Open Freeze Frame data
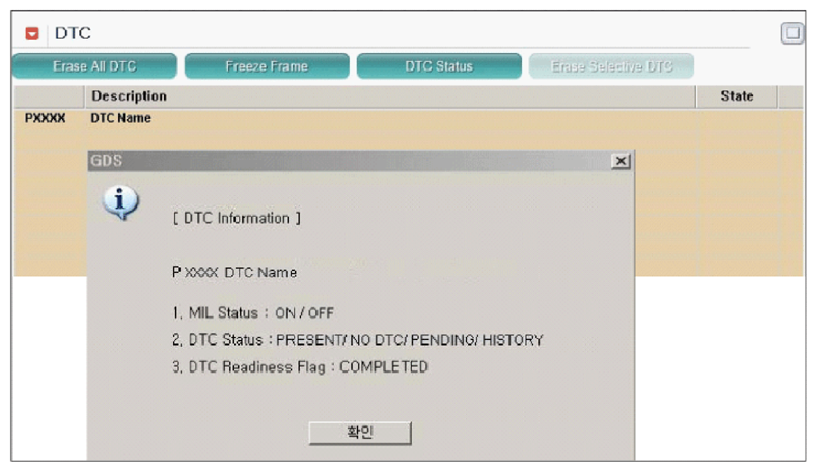 click(267, 66)
